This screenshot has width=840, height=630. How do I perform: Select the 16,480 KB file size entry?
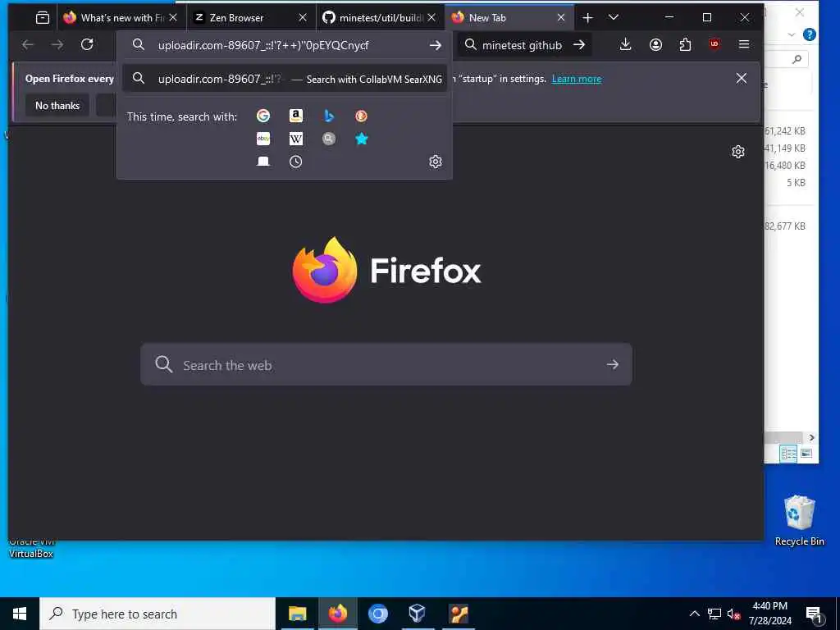tap(784, 165)
